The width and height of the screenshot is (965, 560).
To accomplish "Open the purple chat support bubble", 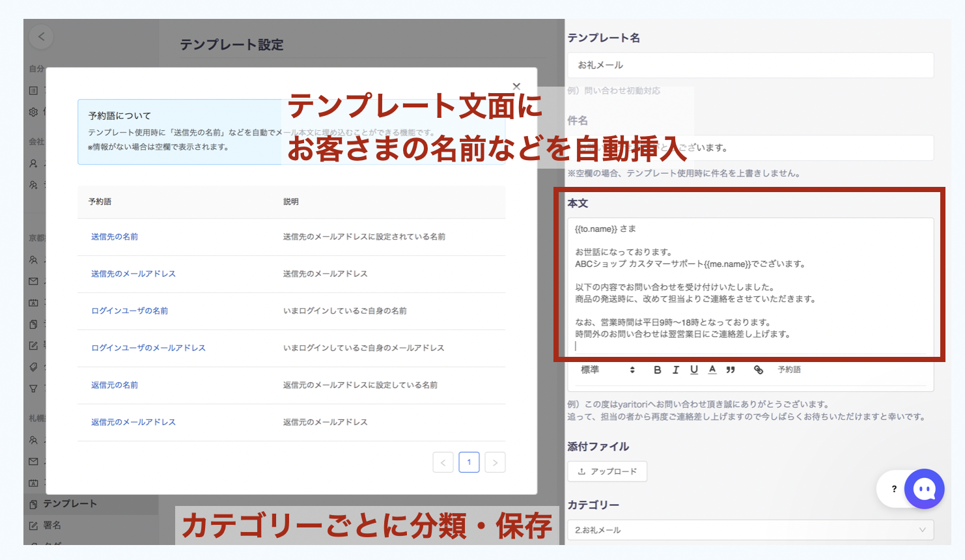I will point(924,488).
